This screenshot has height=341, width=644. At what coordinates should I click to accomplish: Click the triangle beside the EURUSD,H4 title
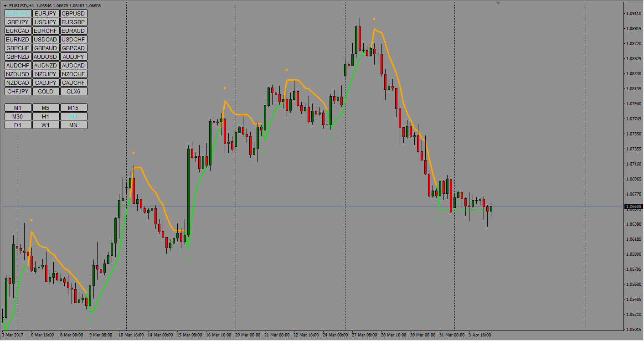(5, 6)
